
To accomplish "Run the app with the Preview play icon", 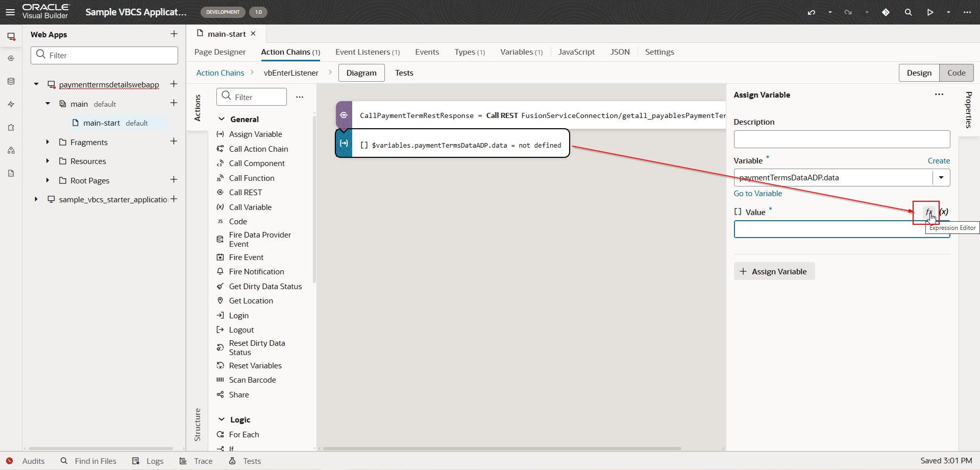I will click(930, 12).
